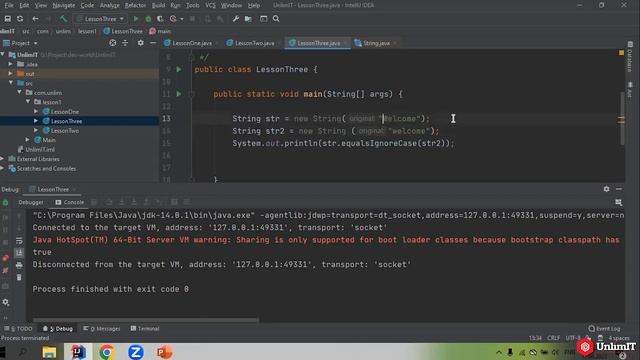640x360 pixels.
Task: Run LessonThree with green play icon
Action: point(136,19)
